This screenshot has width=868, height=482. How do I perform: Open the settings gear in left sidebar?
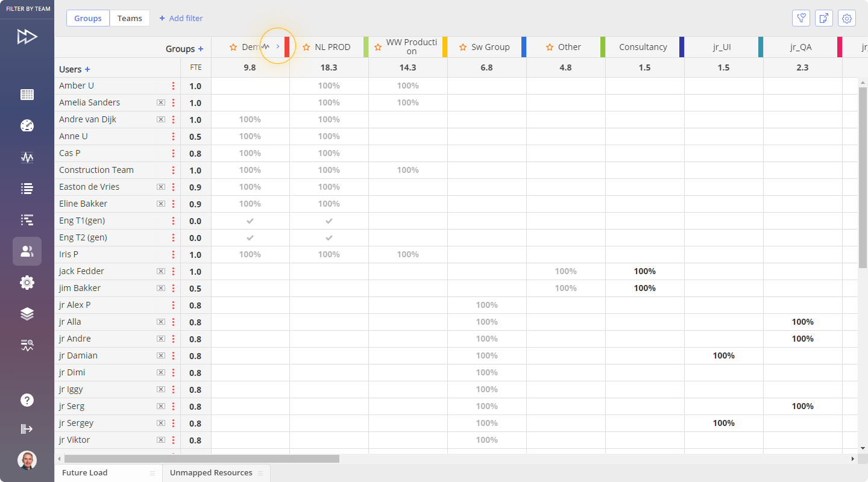click(27, 283)
